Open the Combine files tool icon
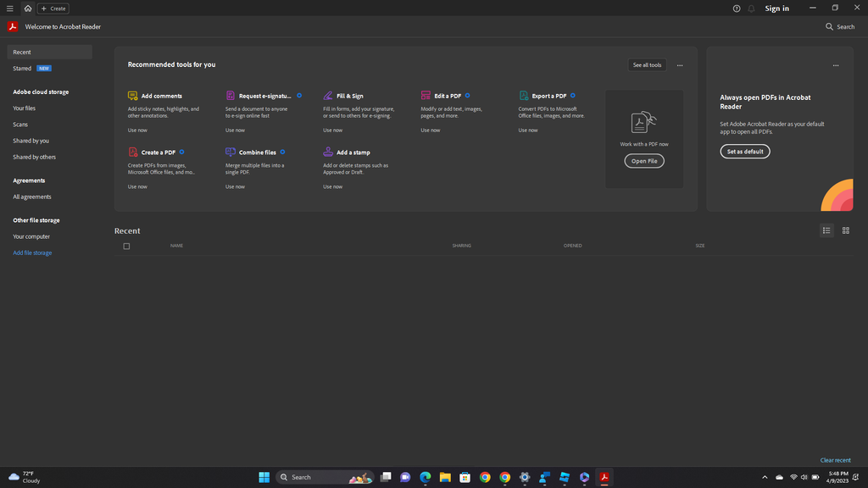868x488 pixels. 231,152
